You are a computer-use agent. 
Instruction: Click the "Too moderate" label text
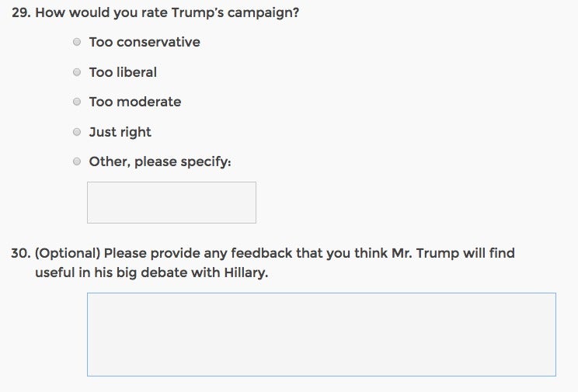pos(135,102)
